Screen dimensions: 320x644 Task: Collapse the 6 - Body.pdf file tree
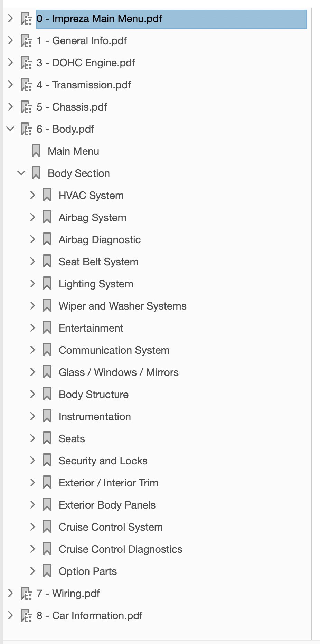[10, 129]
